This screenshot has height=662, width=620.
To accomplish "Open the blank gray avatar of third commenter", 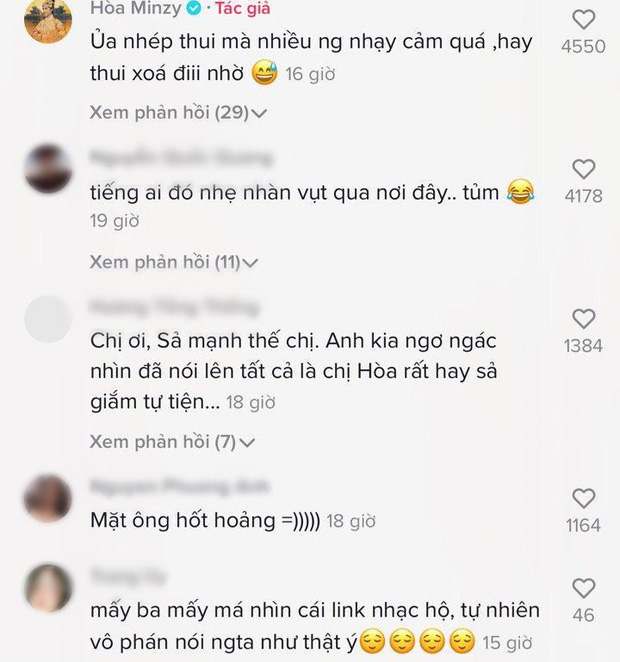I will tap(48, 319).
